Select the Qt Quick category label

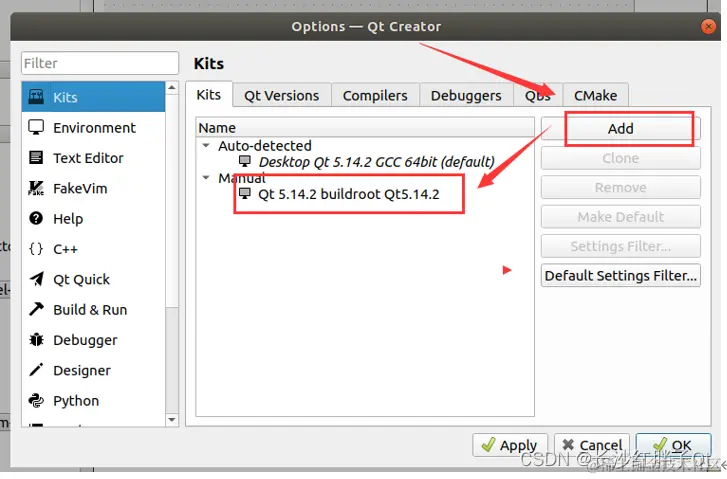point(82,280)
